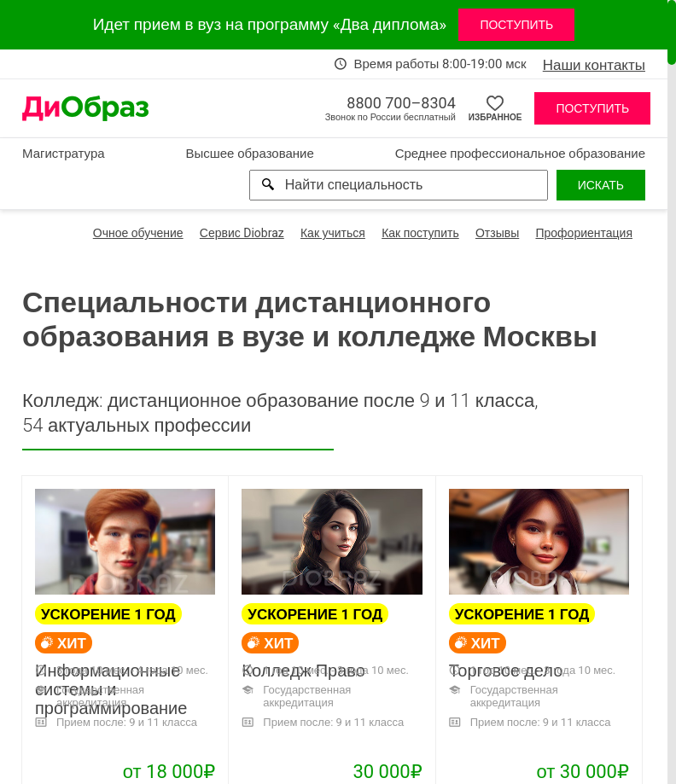Open the Профориентация link
The image size is (676, 784).
click(584, 233)
